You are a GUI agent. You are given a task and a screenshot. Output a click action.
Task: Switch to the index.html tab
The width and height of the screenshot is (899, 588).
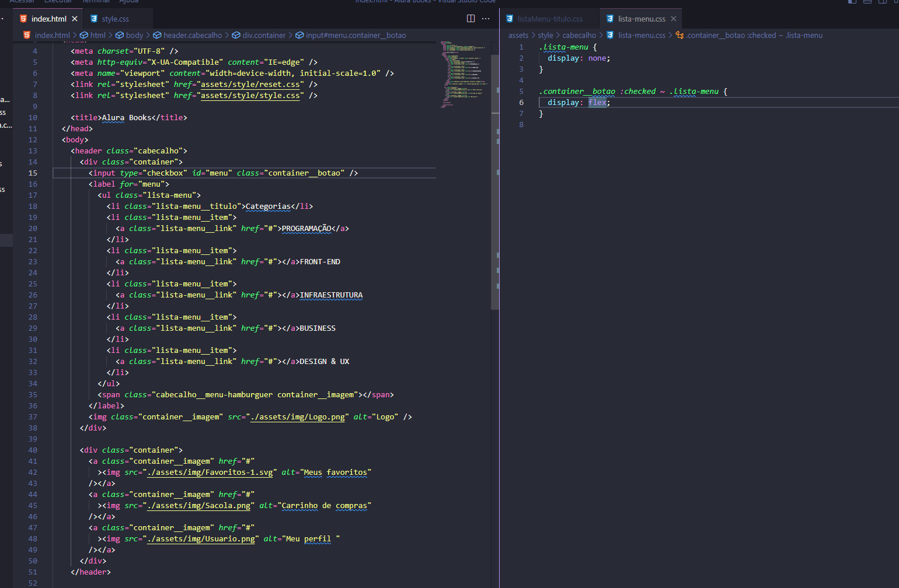pyautogui.click(x=49, y=19)
